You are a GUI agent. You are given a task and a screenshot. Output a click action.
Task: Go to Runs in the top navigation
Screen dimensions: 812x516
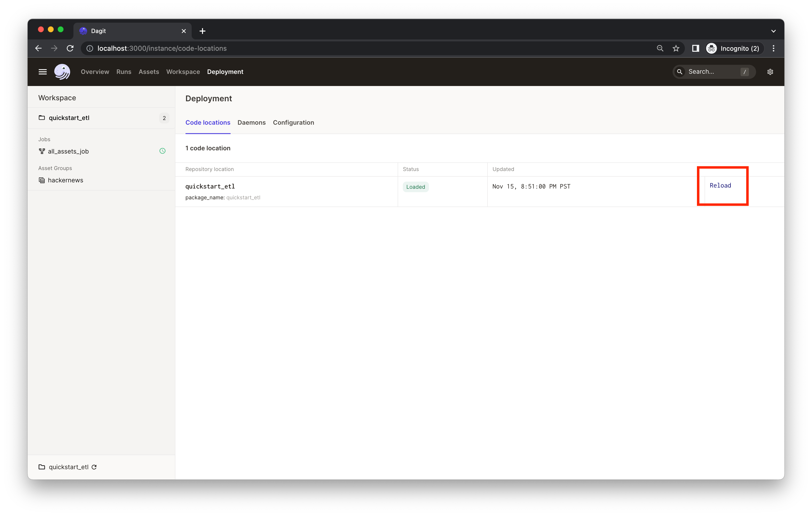[124, 72]
